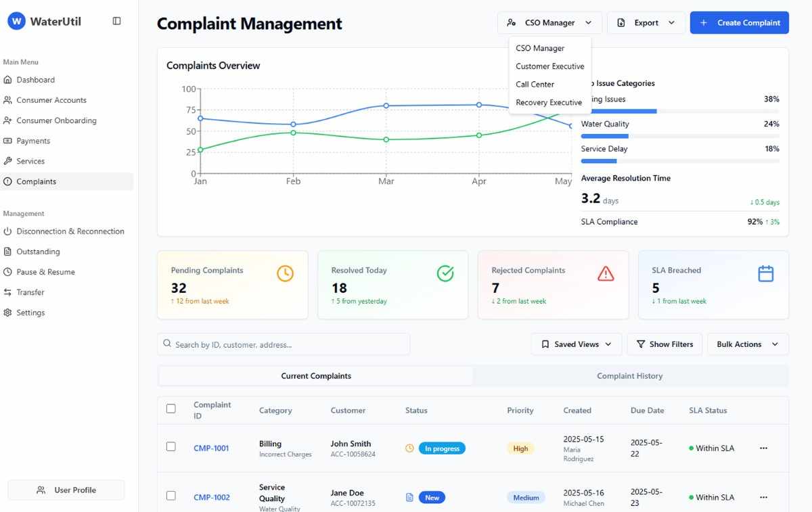The image size is (812, 512).
Task: Open the Payments sidebar item
Action: [33, 140]
